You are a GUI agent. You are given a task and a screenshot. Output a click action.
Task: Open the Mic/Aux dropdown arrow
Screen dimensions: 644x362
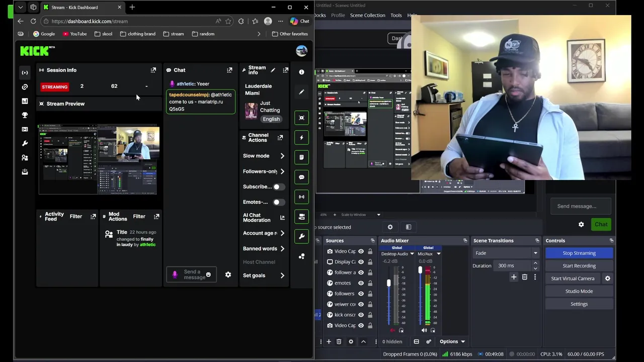(438, 254)
